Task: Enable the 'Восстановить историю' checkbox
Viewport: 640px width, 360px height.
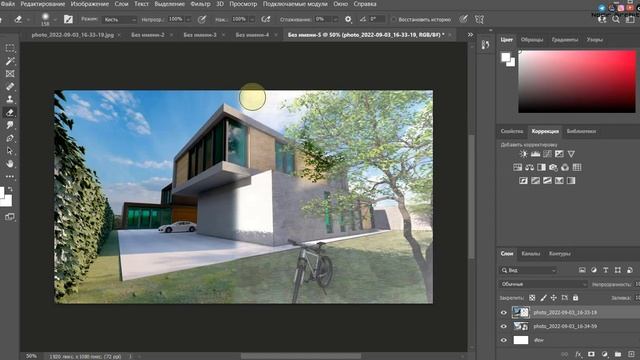Action: click(394, 20)
